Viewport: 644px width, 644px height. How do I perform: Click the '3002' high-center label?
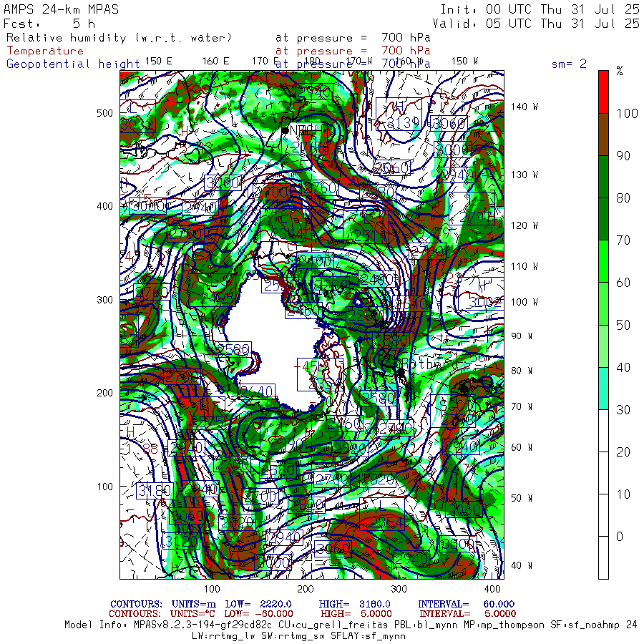[x=485, y=302]
